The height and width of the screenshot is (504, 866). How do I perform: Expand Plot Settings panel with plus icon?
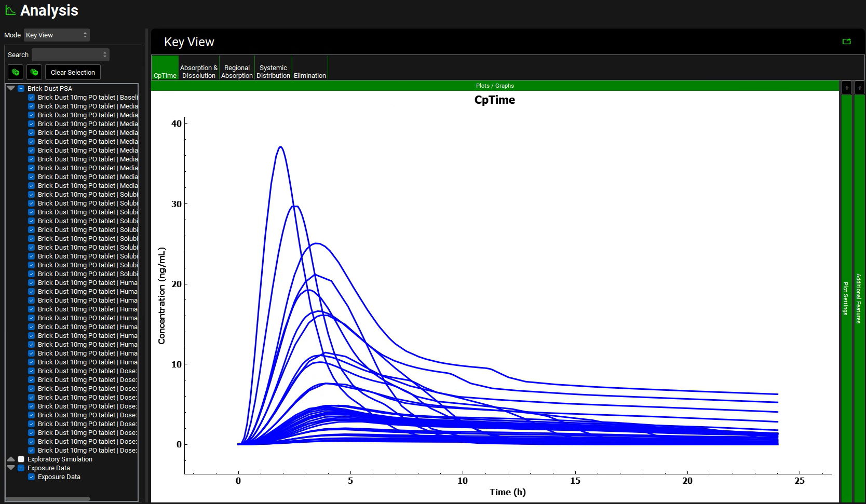click(x=847, y=88)
